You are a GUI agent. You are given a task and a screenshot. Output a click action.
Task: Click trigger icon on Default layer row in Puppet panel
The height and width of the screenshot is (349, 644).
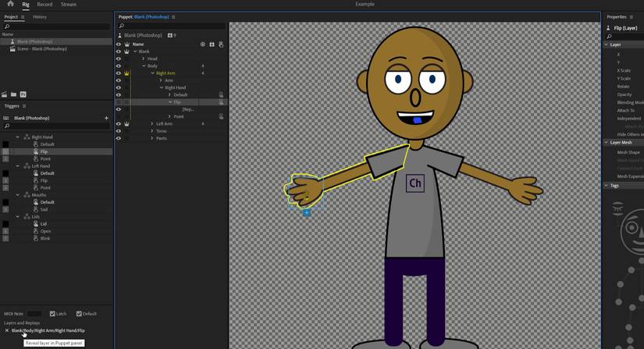(x=221, y=95)
